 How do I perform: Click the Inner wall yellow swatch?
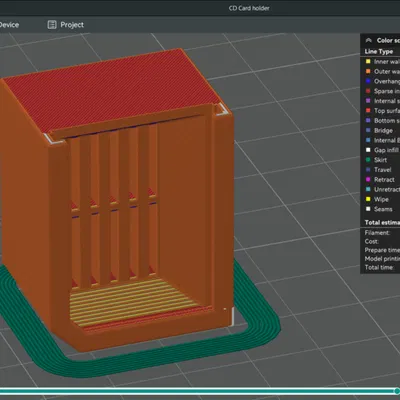click(368, 61)
